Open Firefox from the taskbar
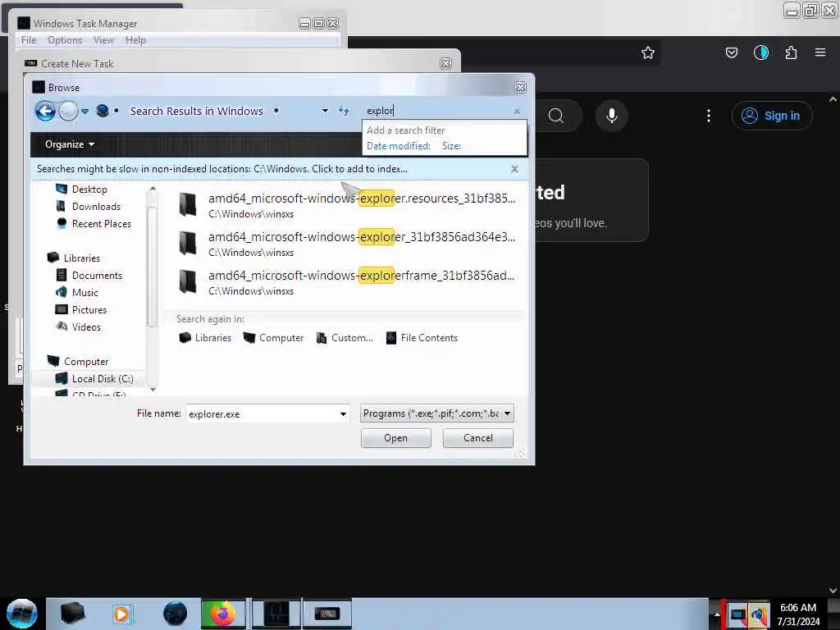This screenshot has width=840, height=630. [x=222, y=614]
